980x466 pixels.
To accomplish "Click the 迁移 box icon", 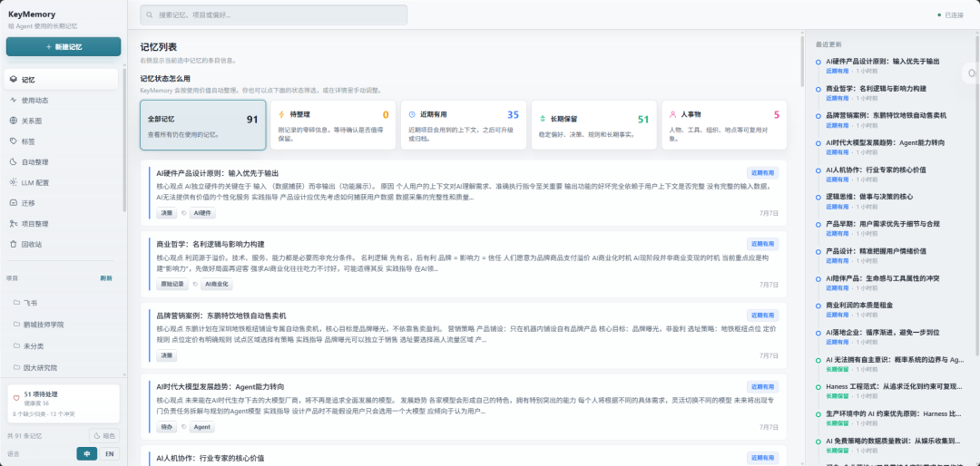I will 14,203.
